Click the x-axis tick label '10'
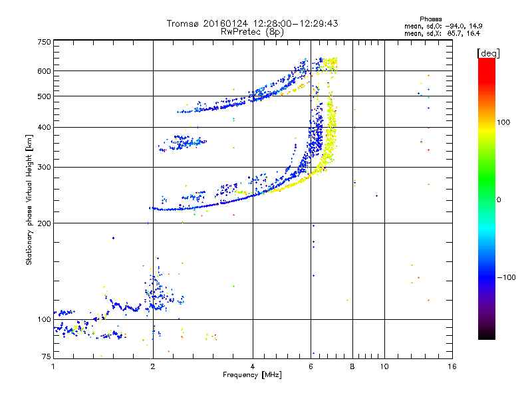 pos(384,366)
